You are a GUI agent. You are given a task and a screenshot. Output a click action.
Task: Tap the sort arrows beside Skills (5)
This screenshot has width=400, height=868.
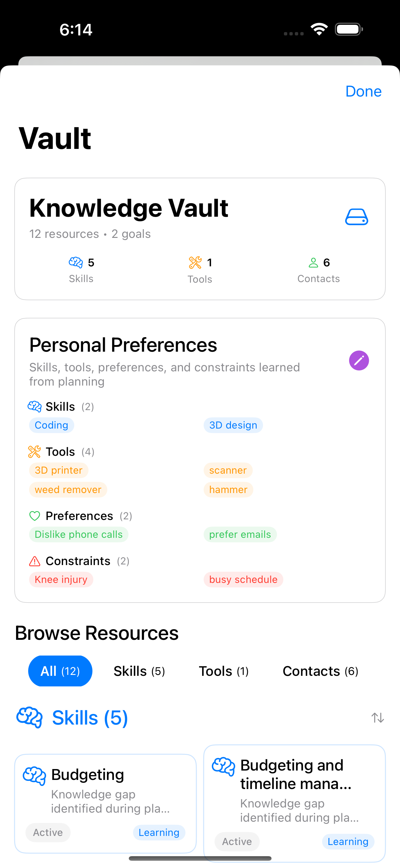pos(378,718)
